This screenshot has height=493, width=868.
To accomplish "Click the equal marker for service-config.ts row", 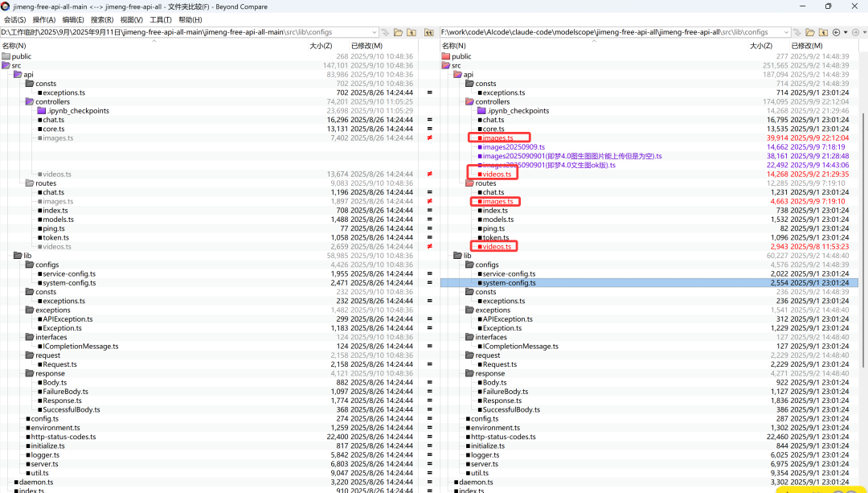I will pos(429,273).
